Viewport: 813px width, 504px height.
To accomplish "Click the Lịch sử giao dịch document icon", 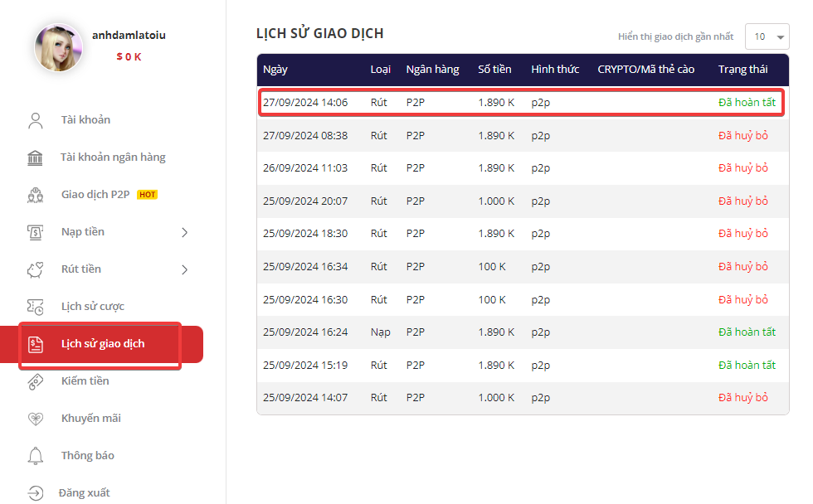I will click(x=35, y=344).
